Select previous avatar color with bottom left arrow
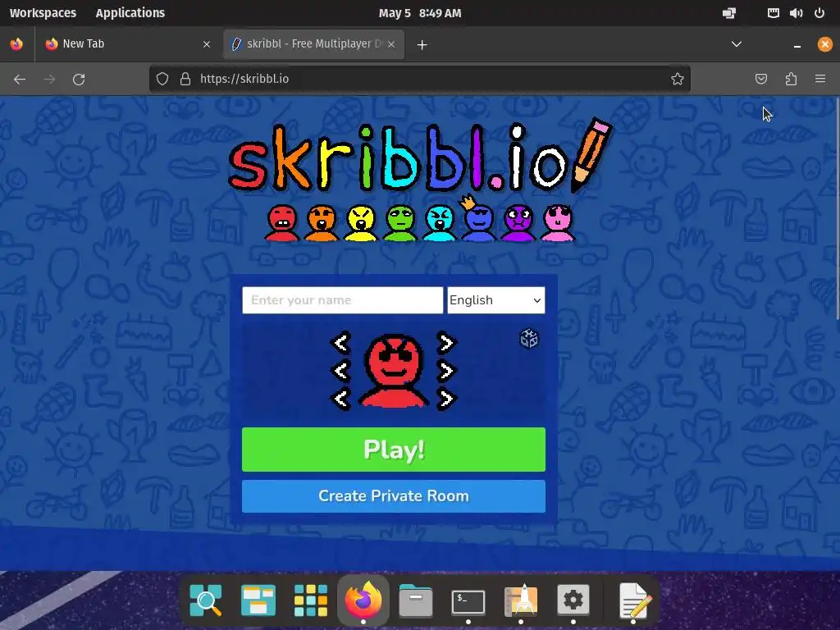The height and width of the screenshot is (630, 840). (x=342, y=399)
